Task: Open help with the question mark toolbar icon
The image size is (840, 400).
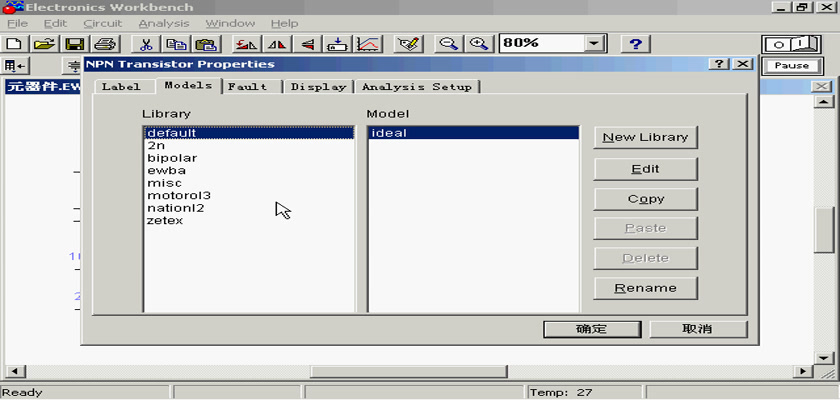Action: tap(635, 44)
